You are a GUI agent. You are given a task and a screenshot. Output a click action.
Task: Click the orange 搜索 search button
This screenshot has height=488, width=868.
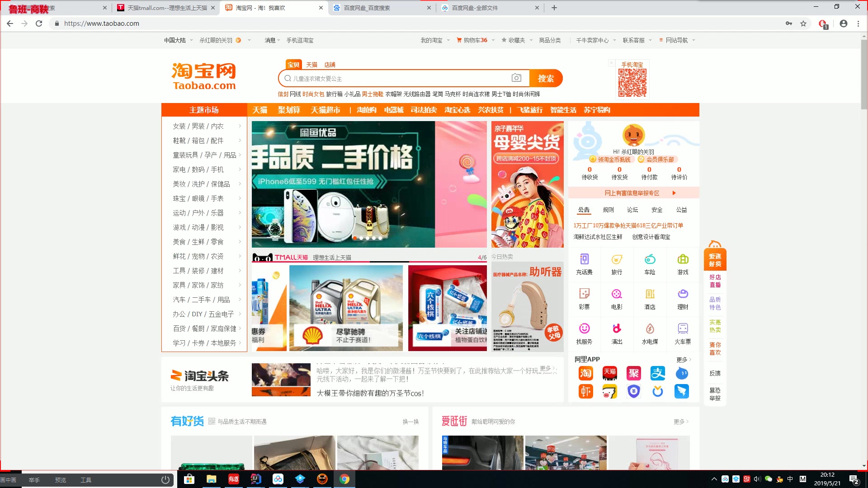546,78
